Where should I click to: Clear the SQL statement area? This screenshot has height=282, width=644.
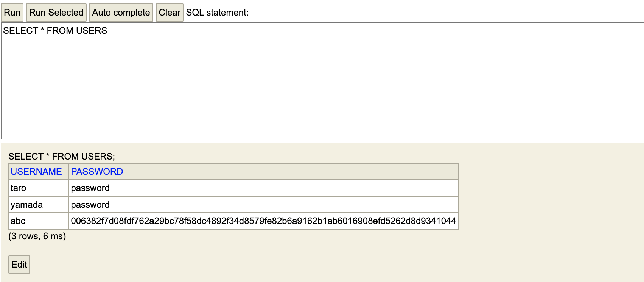[169, 12]
